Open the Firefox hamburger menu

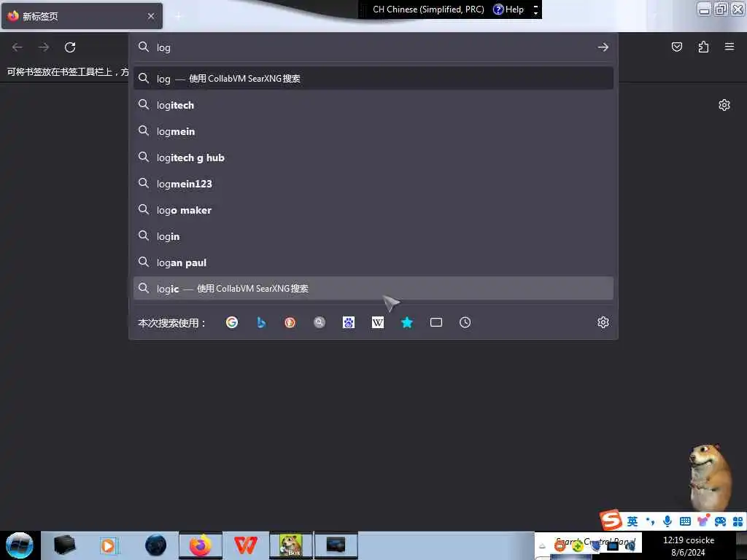pyautogui.click(x=729, y=47)
